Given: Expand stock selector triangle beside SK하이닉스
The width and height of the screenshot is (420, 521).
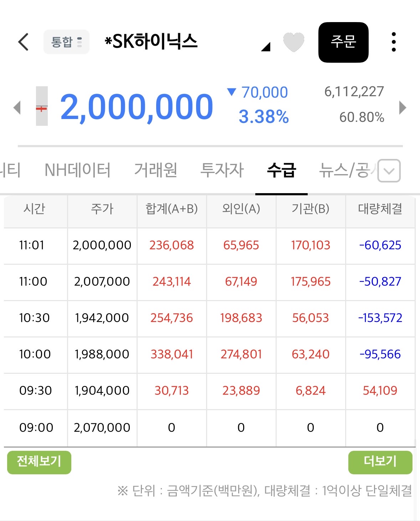Looking at the screenshot, I should [266, 47].
